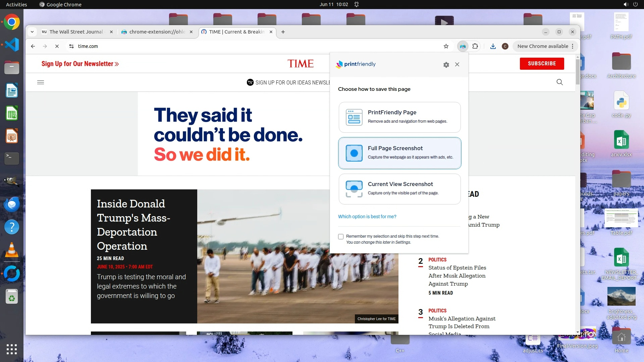This screenshot has height=362, width=644.
Task: Open Chrome three-dot menu
Action: click(x=573, y=46)
